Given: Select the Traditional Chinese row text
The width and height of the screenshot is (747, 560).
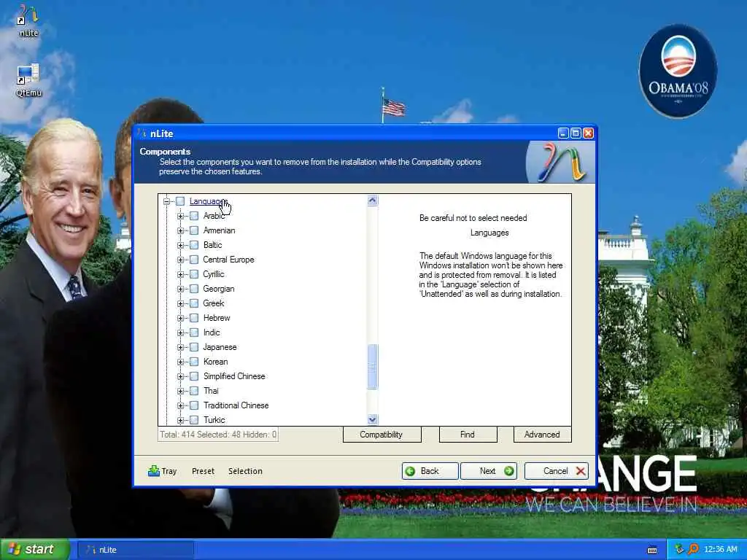Looking at the screenshot, I should tap(236, 405).
